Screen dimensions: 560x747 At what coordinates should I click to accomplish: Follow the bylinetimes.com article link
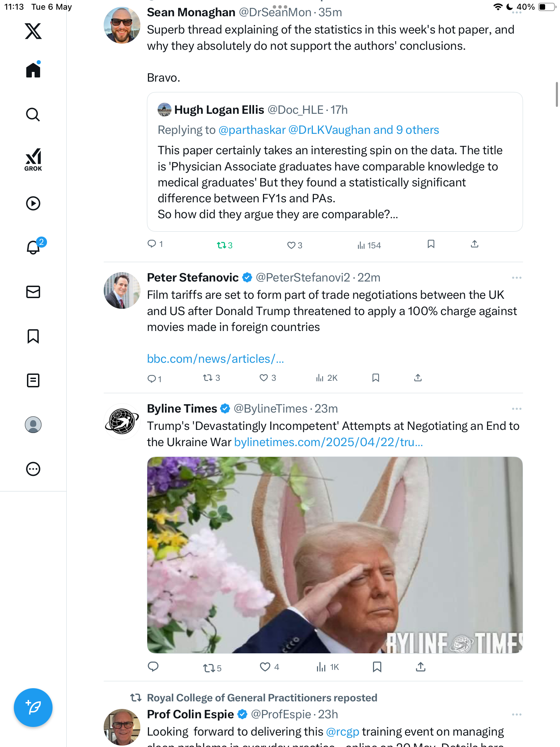328,442
